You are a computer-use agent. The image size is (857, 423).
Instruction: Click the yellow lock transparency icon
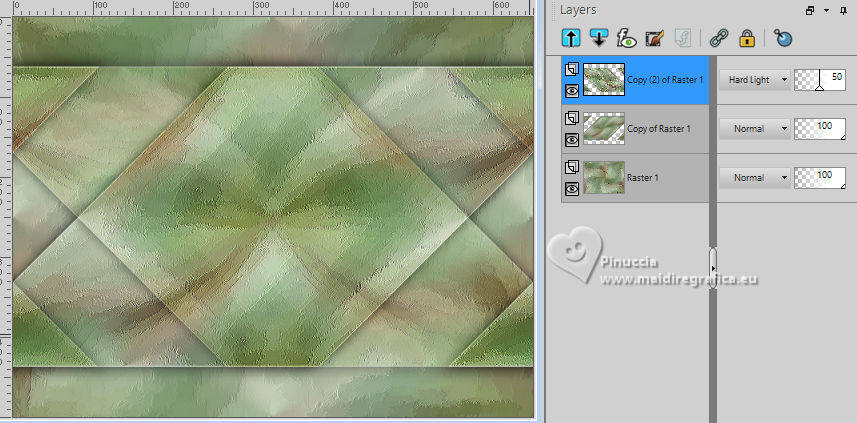(x=747, y=38)
